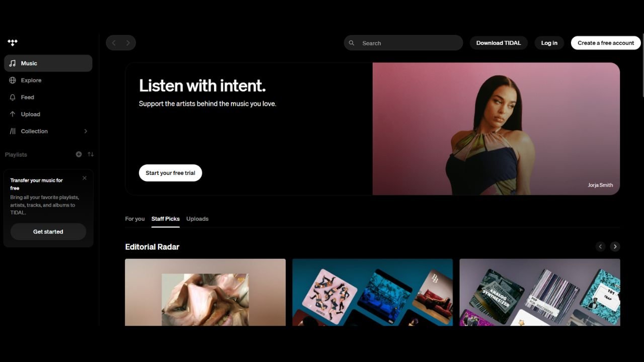Viewport: 644px width, 362px height.
Task: Click the Playlists section label
Action: 16,154
